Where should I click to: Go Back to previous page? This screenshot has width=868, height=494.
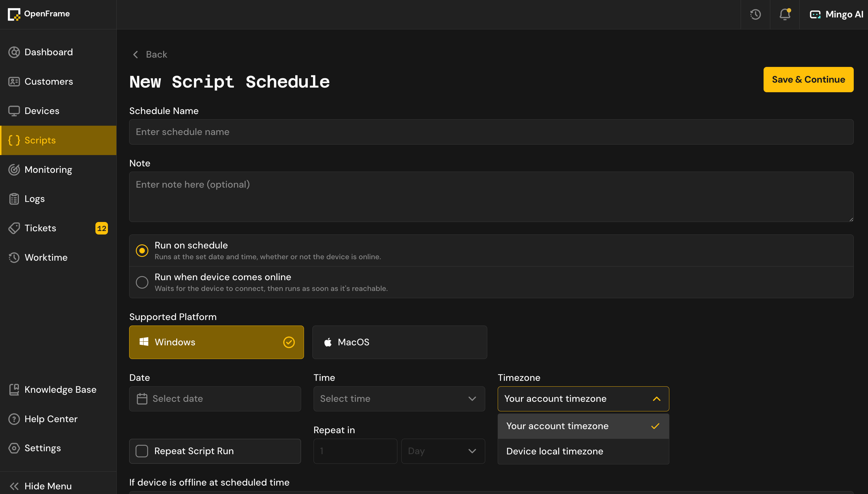[150, 54]
